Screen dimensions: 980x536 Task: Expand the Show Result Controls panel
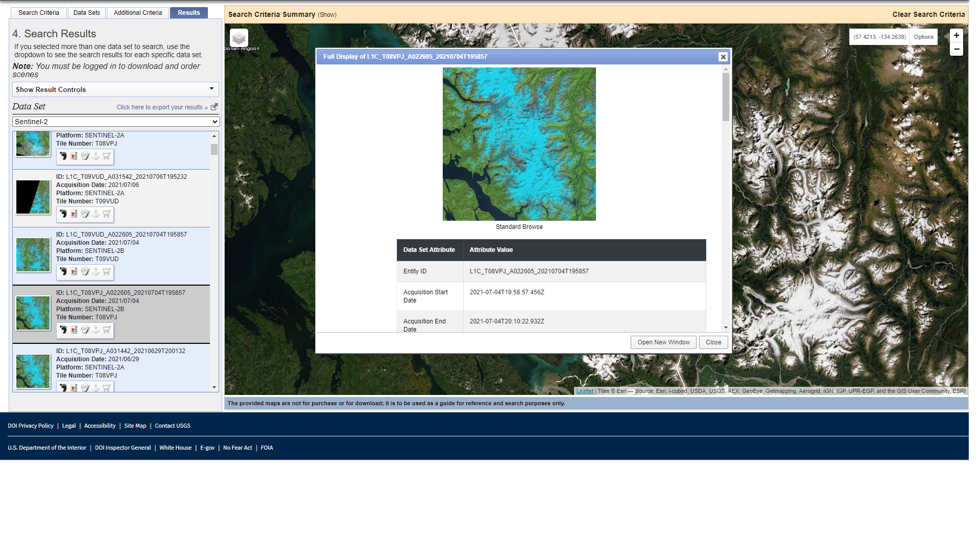coord(115,89)
